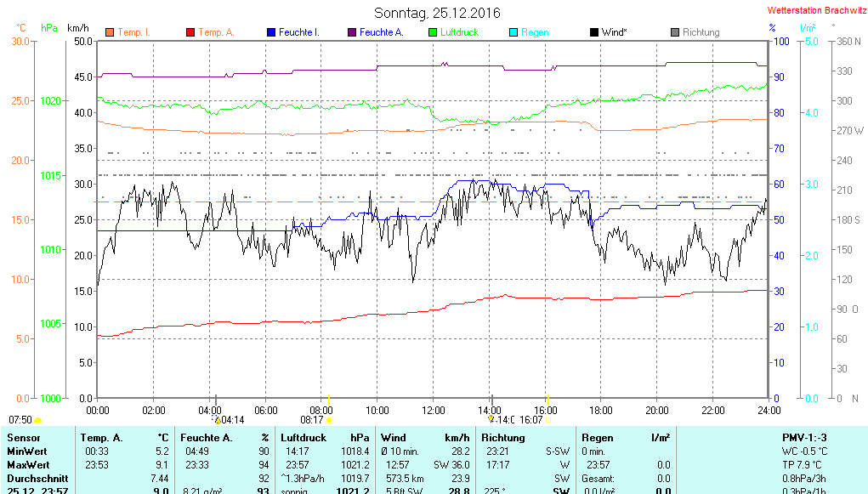The image size is (868, 494).
Task: Click the Sonntag 25.12.2016 date heading
Action: pos(437,13)
